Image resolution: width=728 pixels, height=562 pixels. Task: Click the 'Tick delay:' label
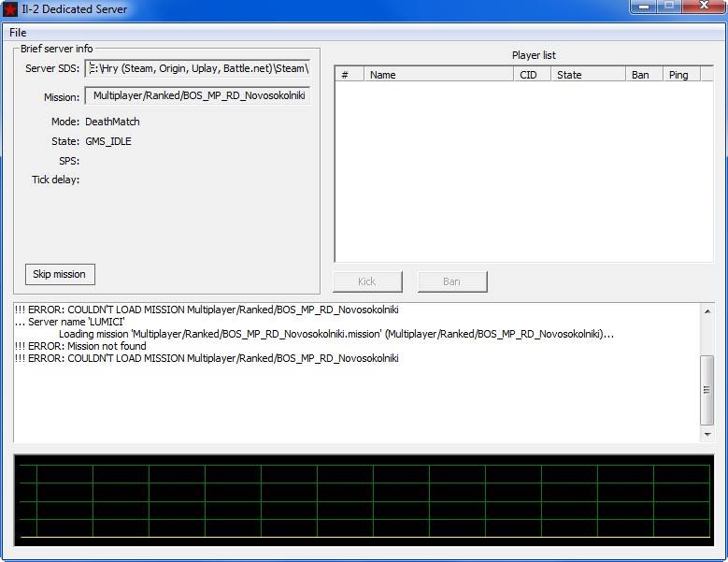click(56, 180)
